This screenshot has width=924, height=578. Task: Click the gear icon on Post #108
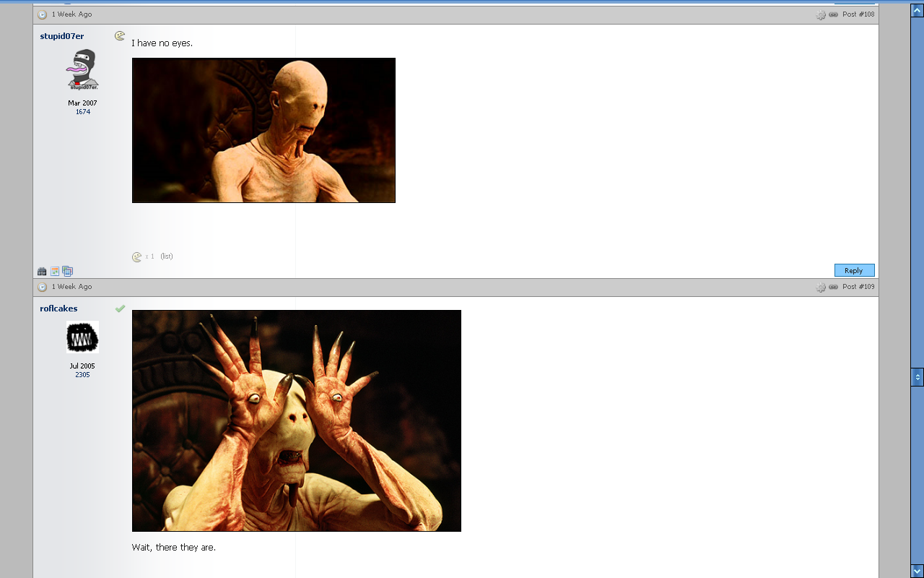click(x=821, y=14)
